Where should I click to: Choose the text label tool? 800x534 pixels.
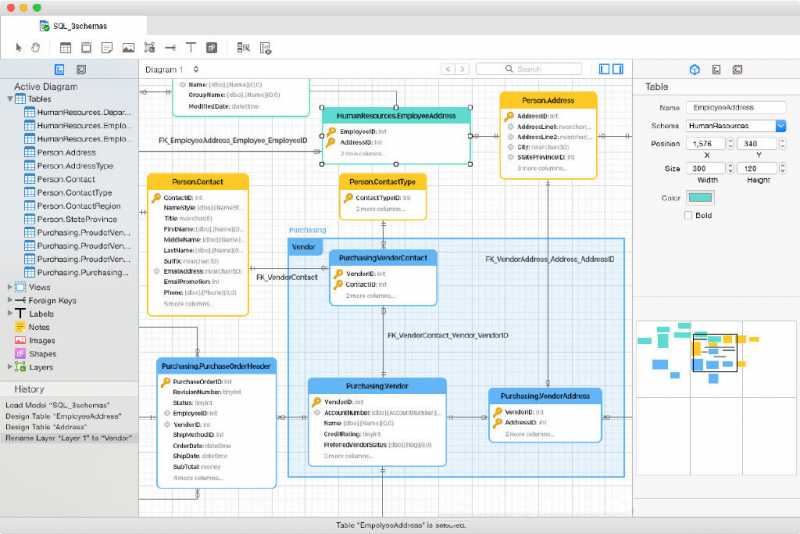(190, 47)
